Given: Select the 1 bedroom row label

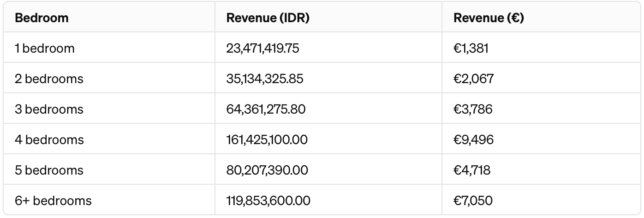Looking at the screenshot, I should [x=44, y=48].
